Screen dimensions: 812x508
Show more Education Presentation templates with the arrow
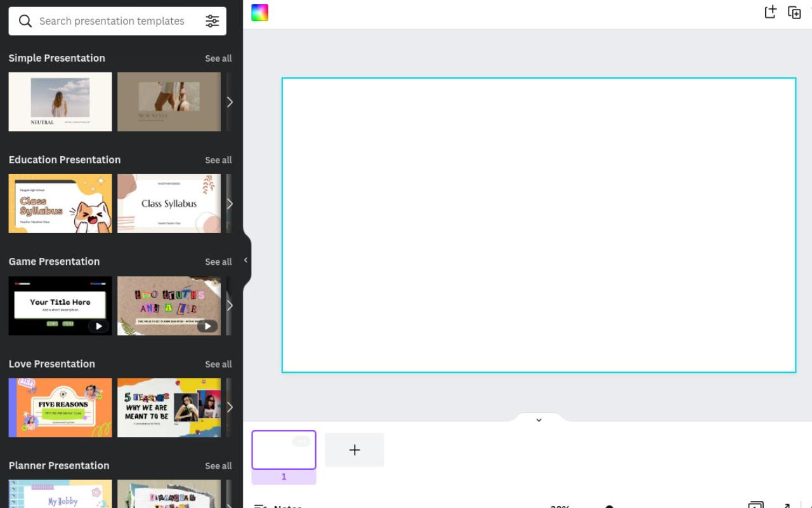pyautogui.click(x=230, y=203)
